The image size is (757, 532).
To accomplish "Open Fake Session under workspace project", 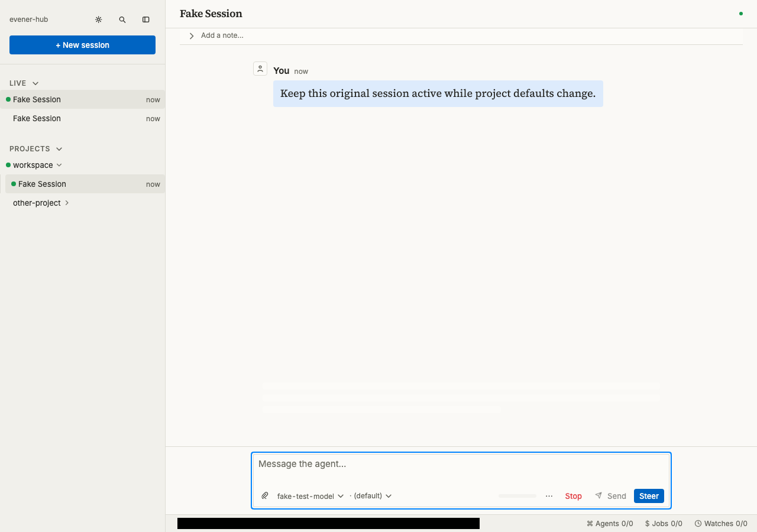I will point(85,184).
